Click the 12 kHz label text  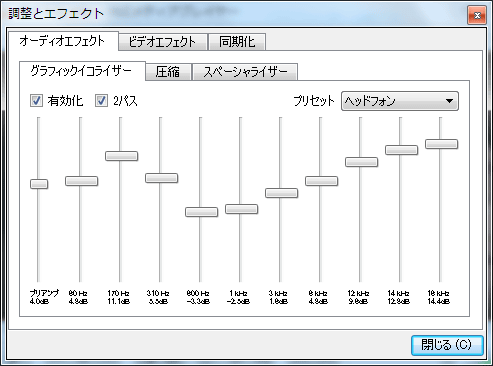(x=358, y=293)
